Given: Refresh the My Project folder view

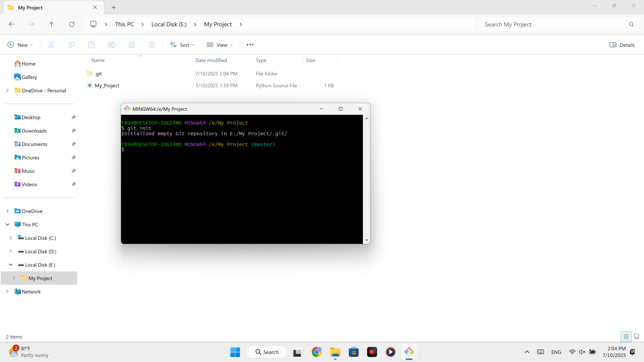Looking at the screenshot, I should point(72,24).
